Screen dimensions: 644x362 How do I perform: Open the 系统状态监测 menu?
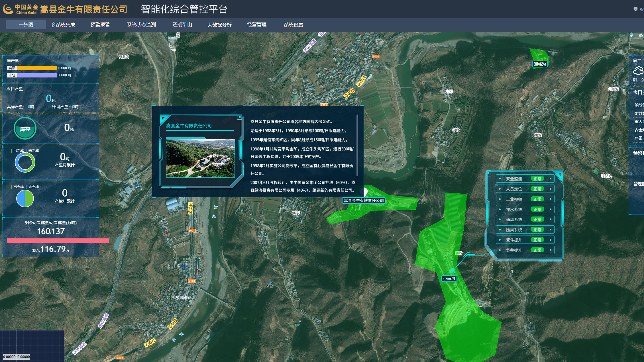coord(141,25)
